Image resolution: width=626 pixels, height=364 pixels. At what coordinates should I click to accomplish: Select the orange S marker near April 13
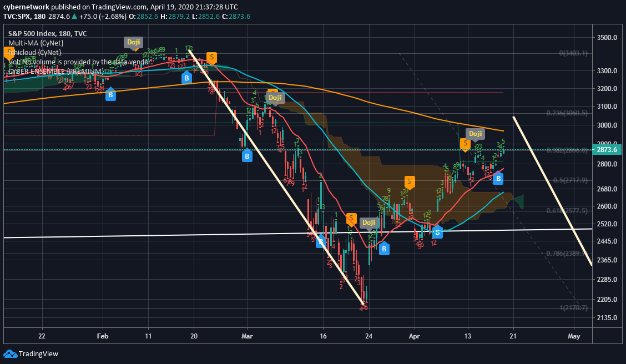(x=465, y=144)
